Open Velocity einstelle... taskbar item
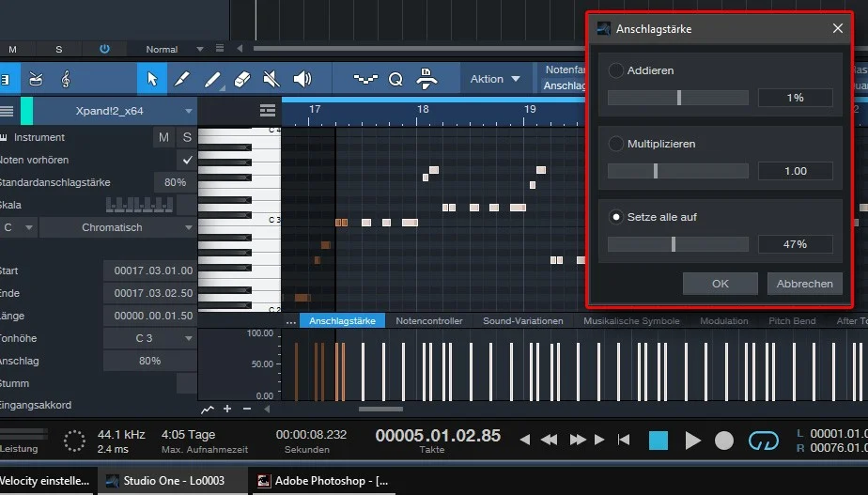Screen dimensions: 868x495 point(45,481)
